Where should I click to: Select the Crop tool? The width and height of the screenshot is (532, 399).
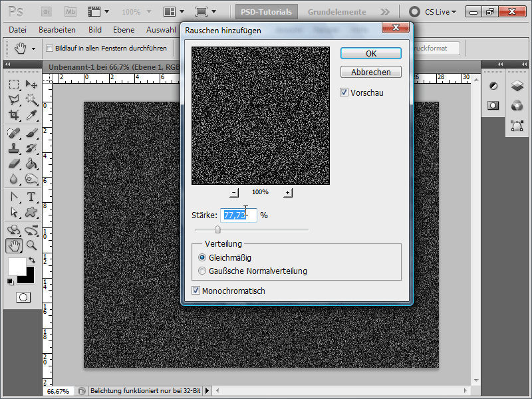coord(13,115)
